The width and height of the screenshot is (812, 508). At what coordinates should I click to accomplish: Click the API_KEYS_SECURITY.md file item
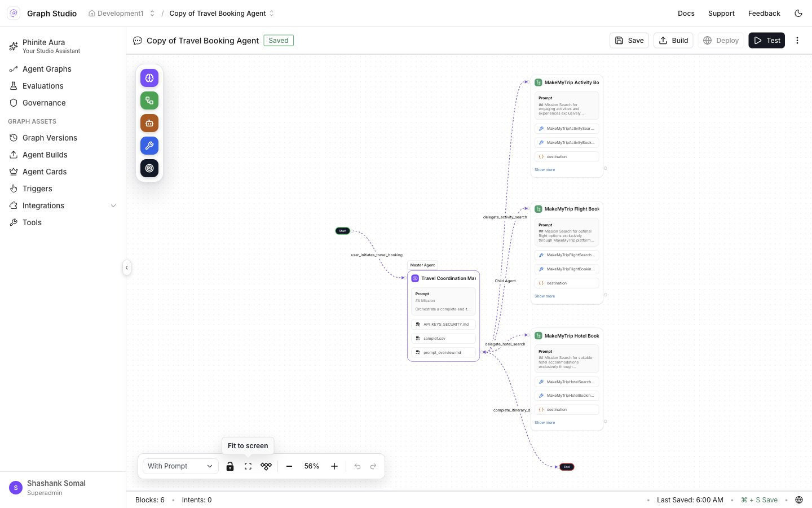point(443,325)
